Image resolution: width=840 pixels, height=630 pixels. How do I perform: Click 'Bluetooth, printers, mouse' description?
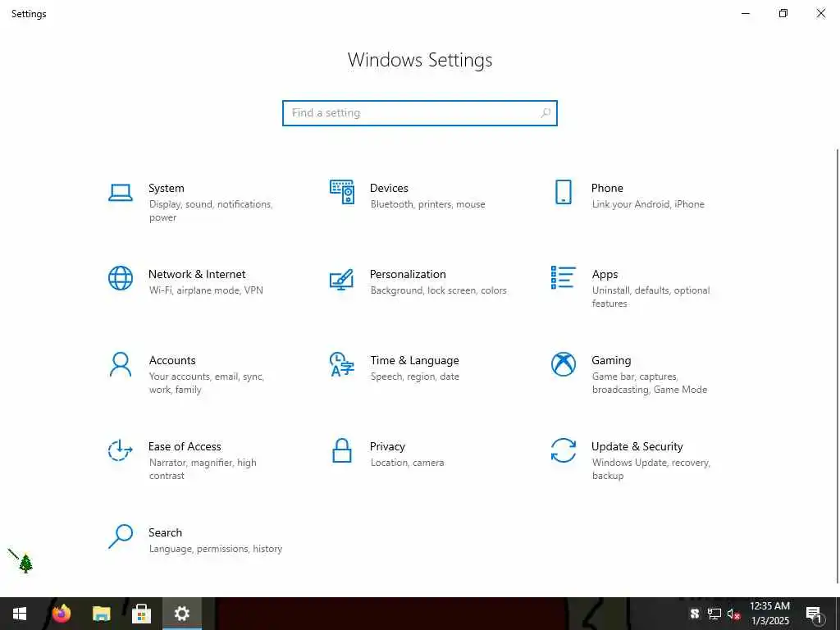click(x=427, y=204)
